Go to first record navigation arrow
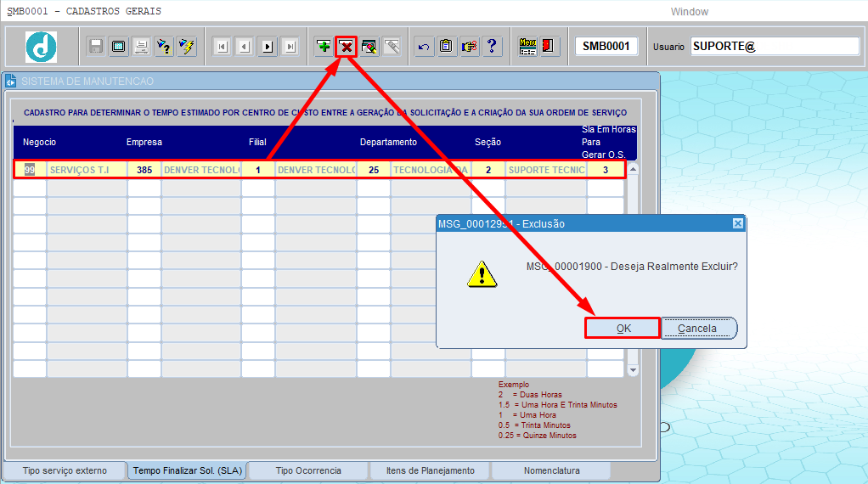The image size is (868, 484). pos(222,47)
